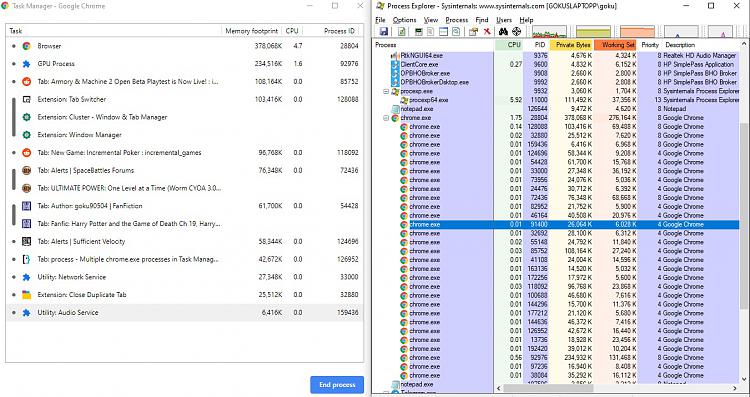Click the CPU usage mini graph in toolbar
This screenshot has width=750, height=397.
(x=550, y=32)
